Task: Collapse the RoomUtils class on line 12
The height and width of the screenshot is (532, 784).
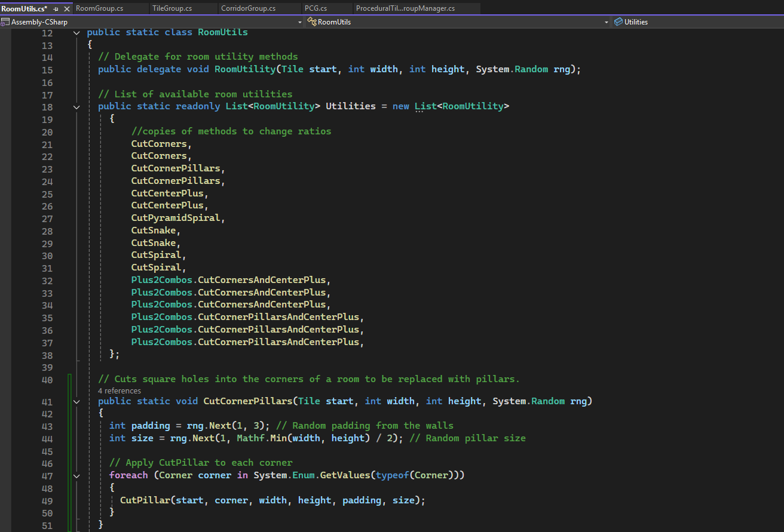Action: click(76, 33)
